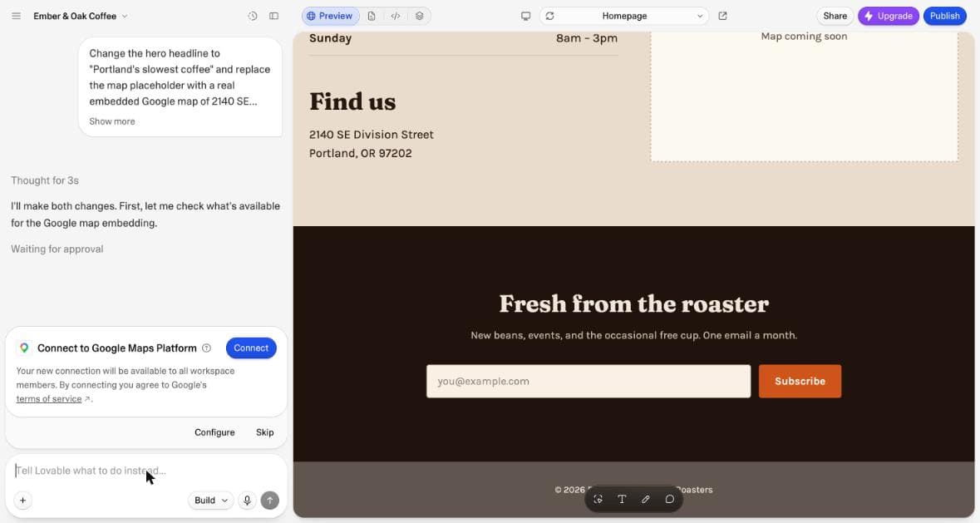The image size is (980, 523).
Task: Switch to Preview tab
Action: click(x=330, y=17)
